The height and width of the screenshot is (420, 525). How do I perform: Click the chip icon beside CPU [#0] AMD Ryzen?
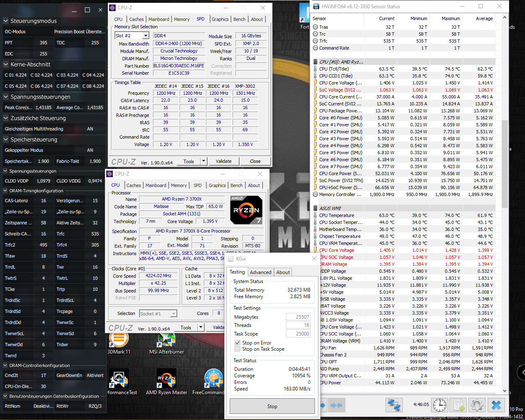coord(315,62)
